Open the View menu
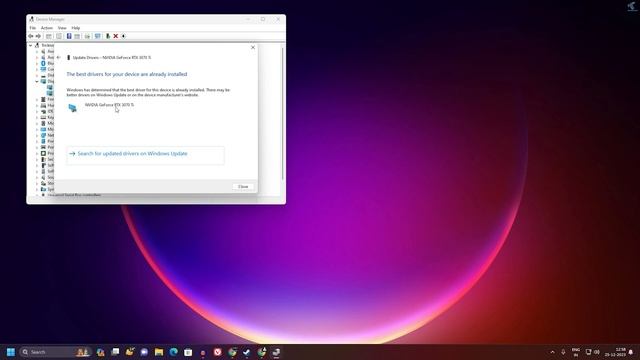Viewport: 640px width, 360px height. point(62,28)
